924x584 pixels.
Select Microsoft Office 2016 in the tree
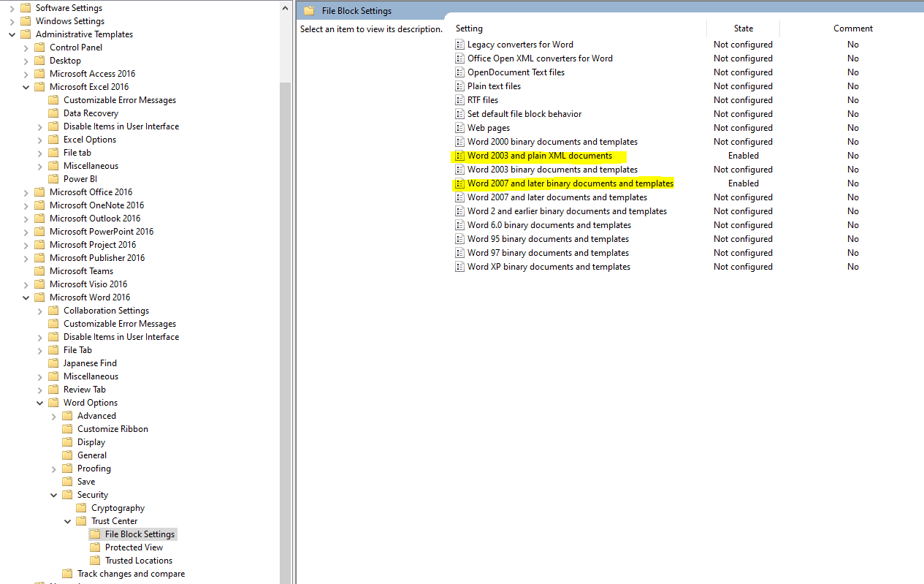(x=91, y=192)
